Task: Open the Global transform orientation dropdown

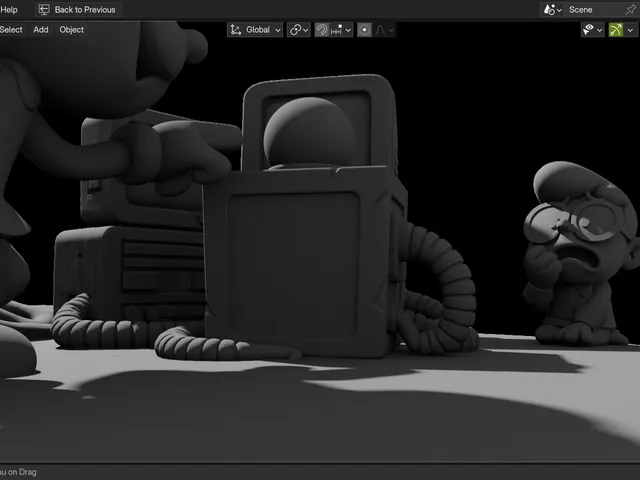Action: pos(255,30)
